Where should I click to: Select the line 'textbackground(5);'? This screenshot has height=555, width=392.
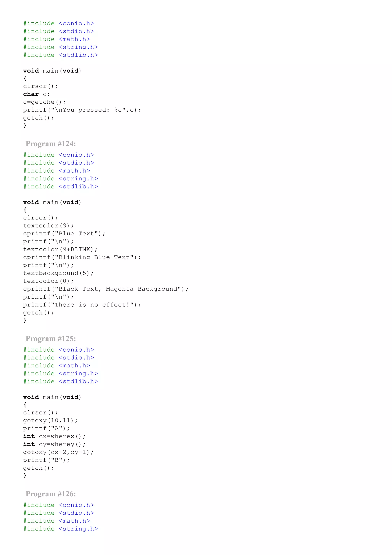(58, 273)
